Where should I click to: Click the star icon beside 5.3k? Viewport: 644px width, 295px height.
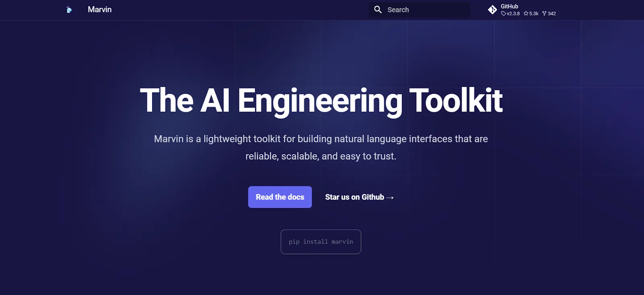pos(526,14)
